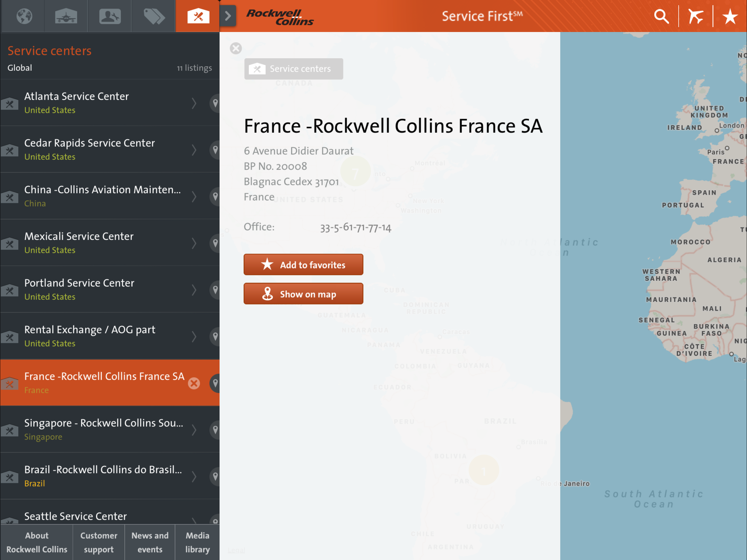
Task: Open favorites star icon in header
Action: [x=730, y=16]
